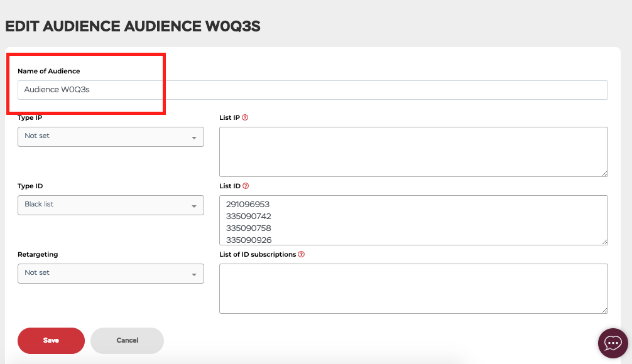Focus the Name of Audience input field
The image size is (632, 364).
click(x=313, y=90)
